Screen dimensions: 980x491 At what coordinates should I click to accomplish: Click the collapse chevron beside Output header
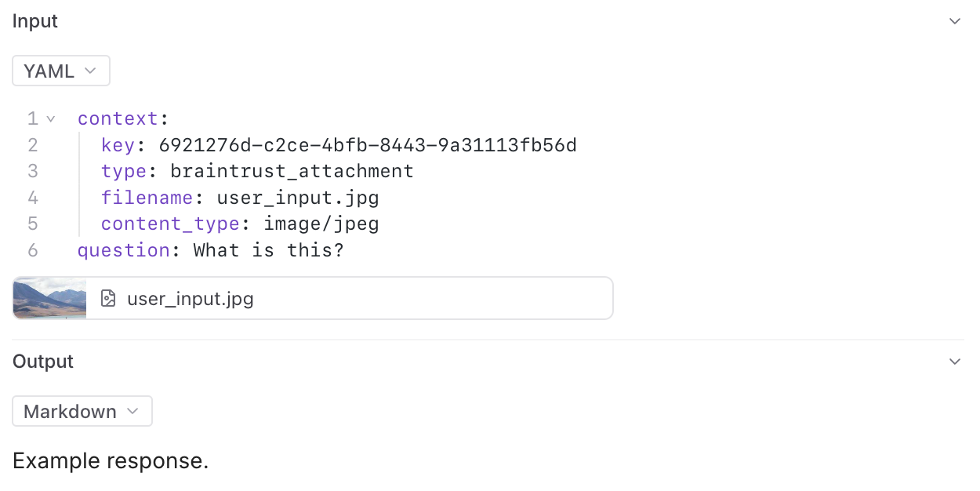(x=955, y=362)
